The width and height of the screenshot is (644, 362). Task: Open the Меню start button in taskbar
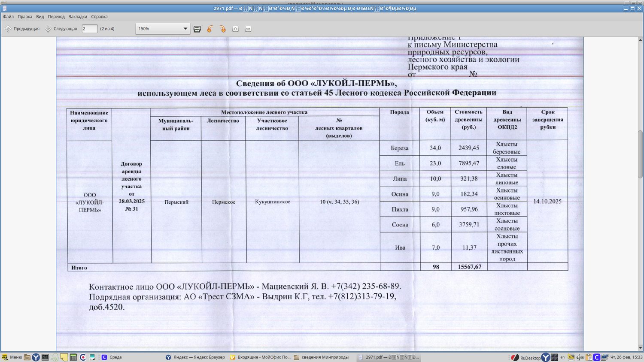point(12,357)
